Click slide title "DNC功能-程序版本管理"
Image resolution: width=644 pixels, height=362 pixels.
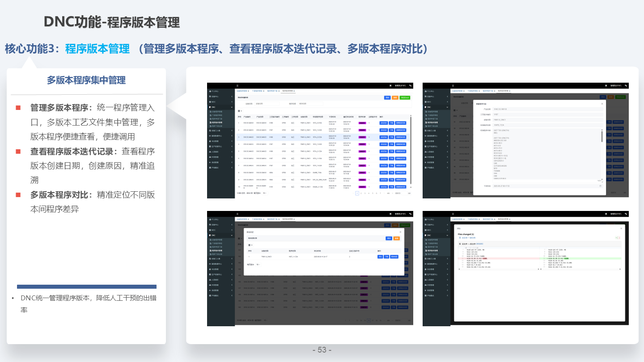point(112,22)
